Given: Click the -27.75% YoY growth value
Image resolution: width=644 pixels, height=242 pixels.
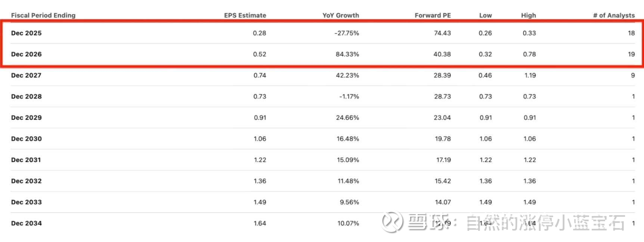Looking at the screenshot, I should (347, 33).
